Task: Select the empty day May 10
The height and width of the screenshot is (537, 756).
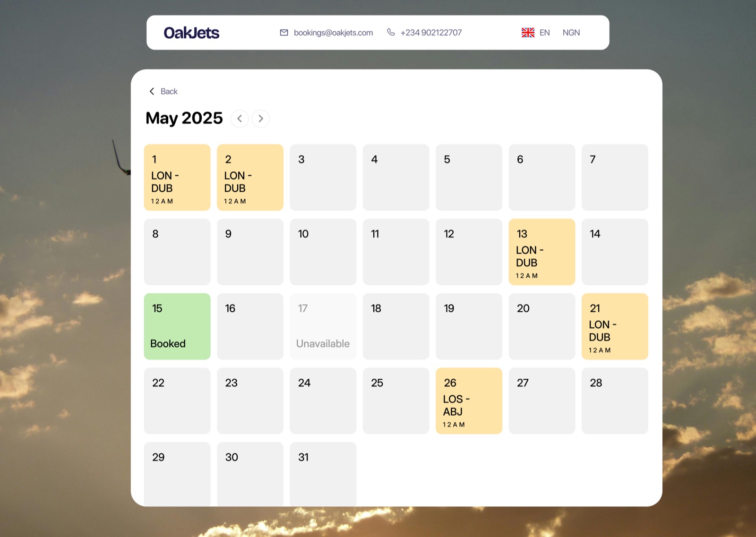Action: point(323,252)
